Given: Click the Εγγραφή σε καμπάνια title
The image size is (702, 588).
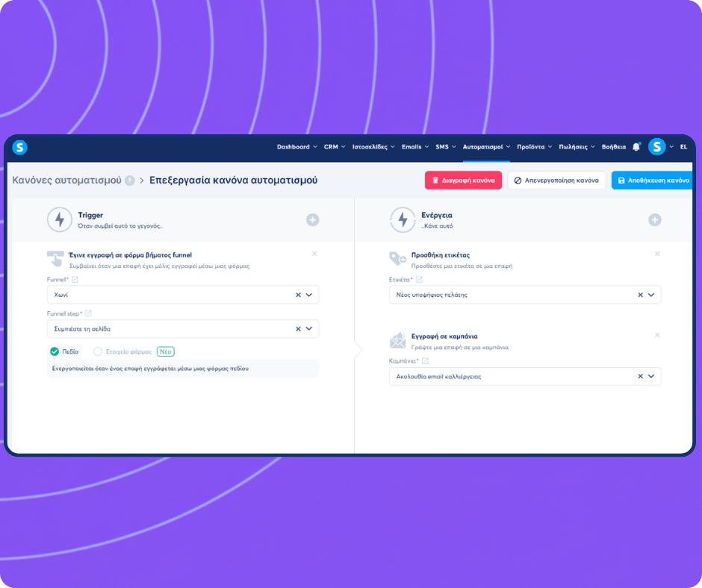Looking at the screenshot, I should pos(444,337).
